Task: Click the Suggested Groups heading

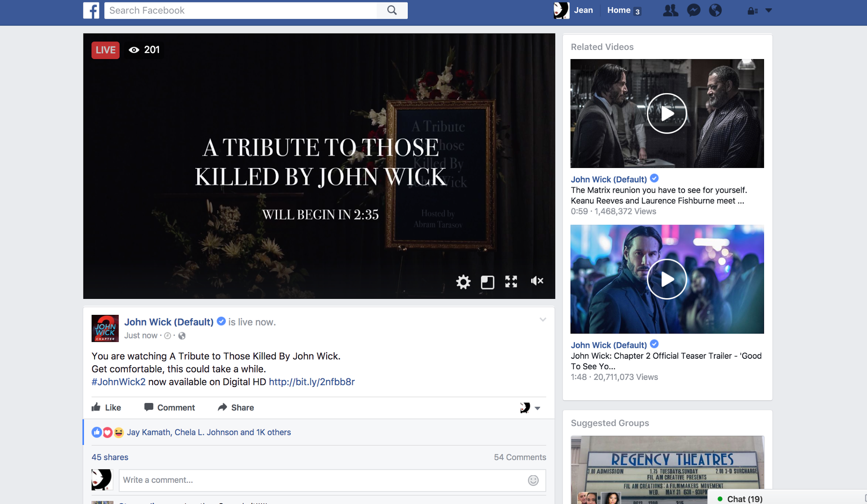Action: click(x=610, y=423)
